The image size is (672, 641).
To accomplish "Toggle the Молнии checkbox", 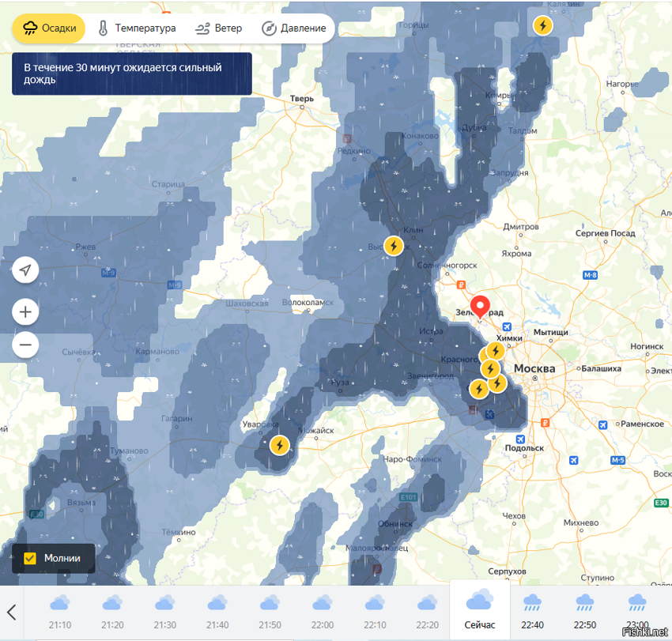I will [31, 558].
